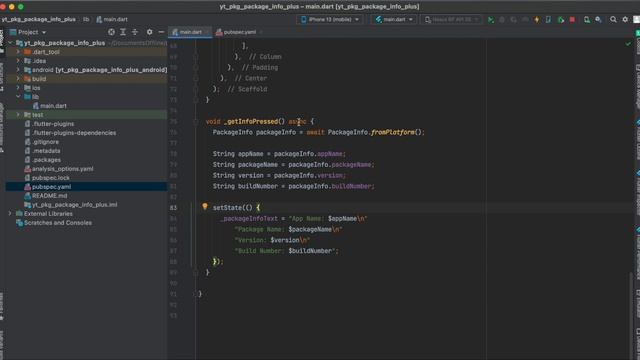This screenshot has width=640, height=360.
Task: Select Scratches and Consoles node
Action: (x=58, y=222)
